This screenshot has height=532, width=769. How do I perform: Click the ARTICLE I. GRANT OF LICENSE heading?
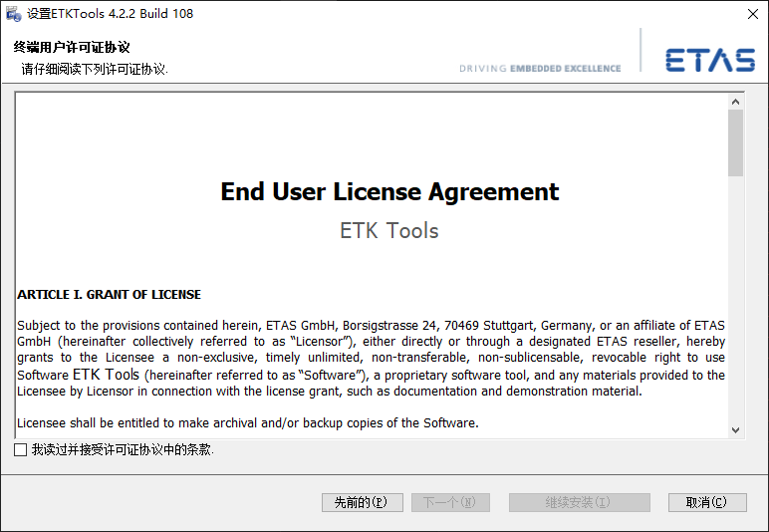click(109, 295)
